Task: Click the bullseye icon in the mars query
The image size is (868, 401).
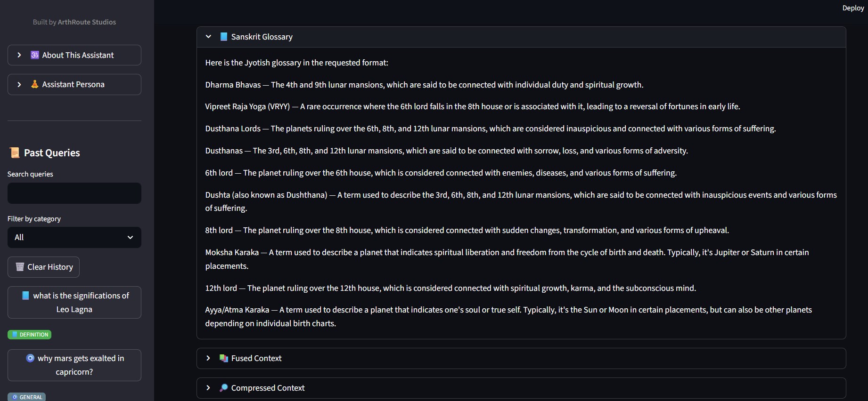Action: point(30,358)
